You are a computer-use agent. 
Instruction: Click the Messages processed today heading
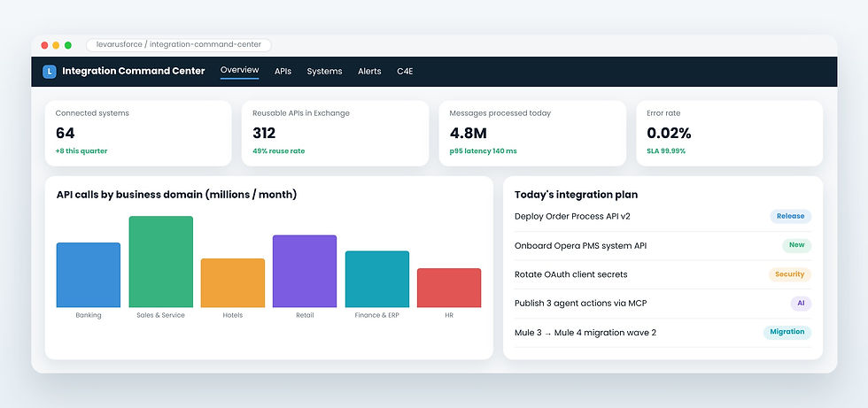pos(500,113)
